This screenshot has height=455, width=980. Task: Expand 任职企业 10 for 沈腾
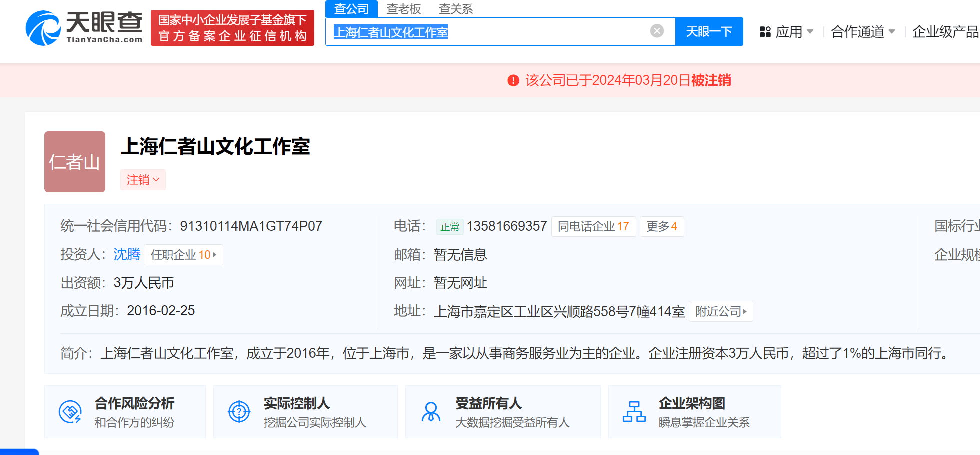pyautogui.click(x=183, y=254)
